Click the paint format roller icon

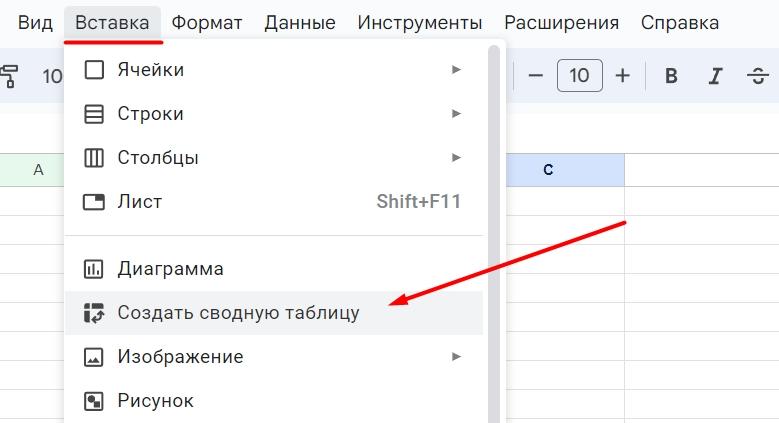point(9,76)
